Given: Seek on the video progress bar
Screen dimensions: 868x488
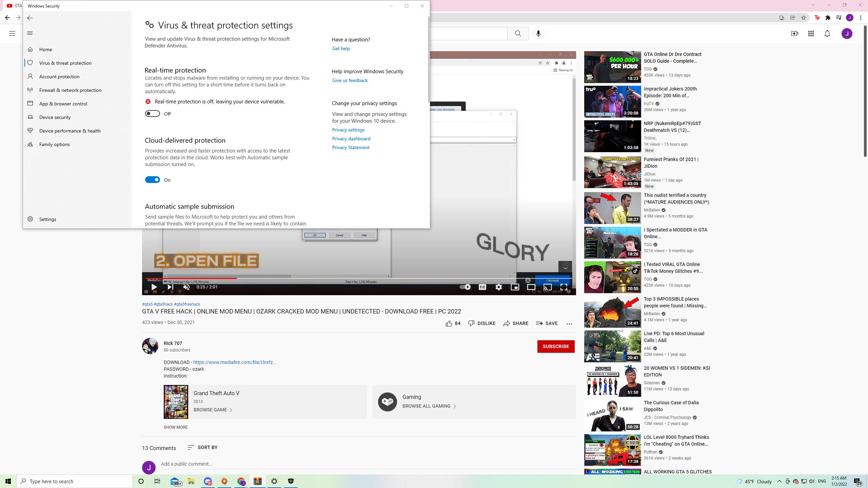Looking at the screenshot, I should click(339, 278).
